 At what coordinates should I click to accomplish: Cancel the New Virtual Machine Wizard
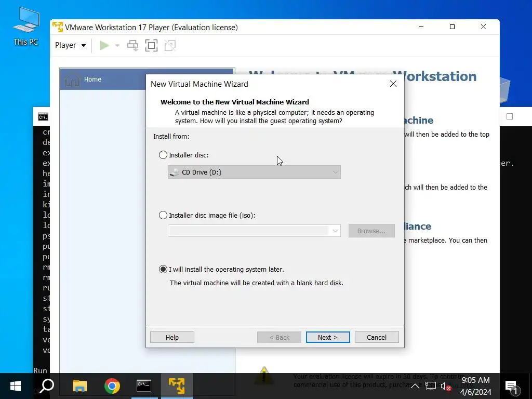point(377,337)
